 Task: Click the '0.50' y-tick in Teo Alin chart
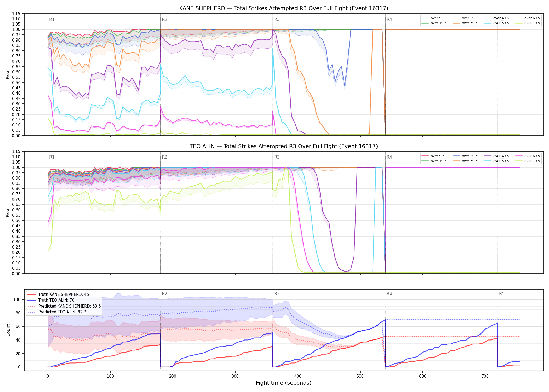(x=16, y=221)
